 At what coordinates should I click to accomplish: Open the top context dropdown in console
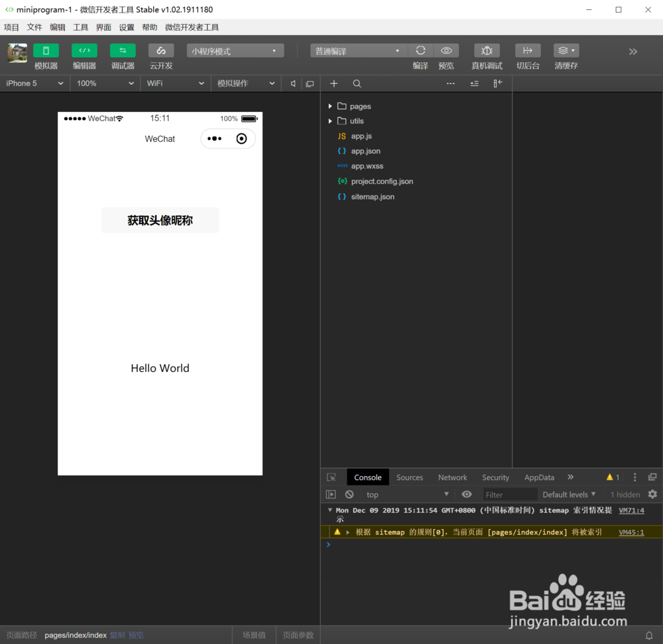point(407,494)
